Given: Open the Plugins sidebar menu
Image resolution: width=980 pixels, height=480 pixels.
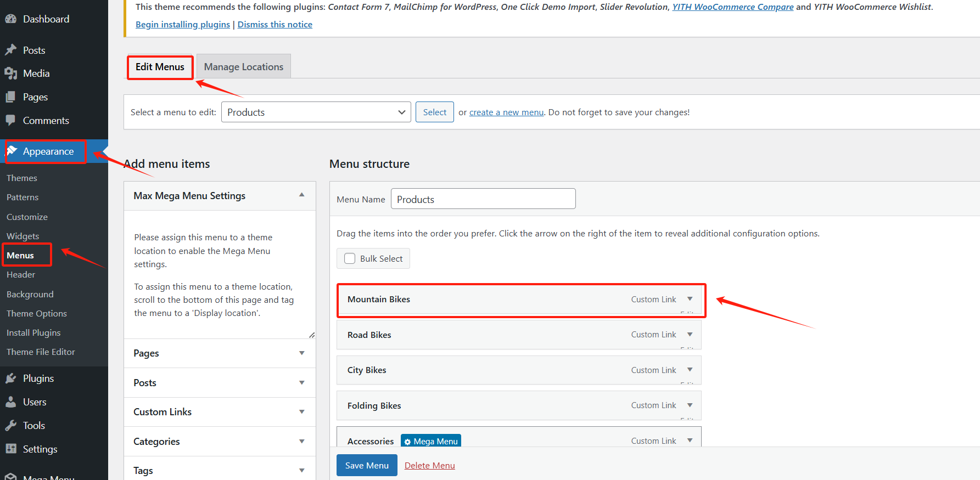Looking at the screenshot, I should point(54,378).
